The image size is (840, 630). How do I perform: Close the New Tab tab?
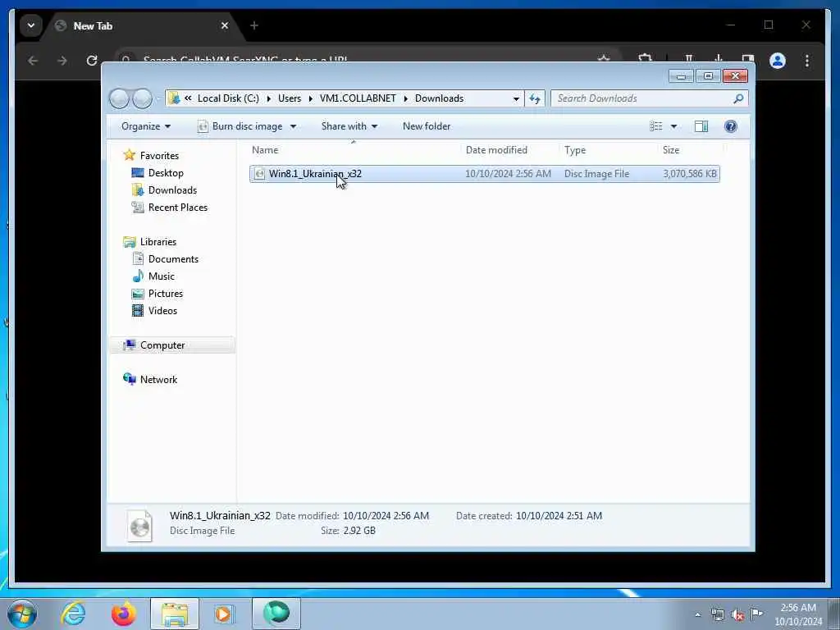225,25
